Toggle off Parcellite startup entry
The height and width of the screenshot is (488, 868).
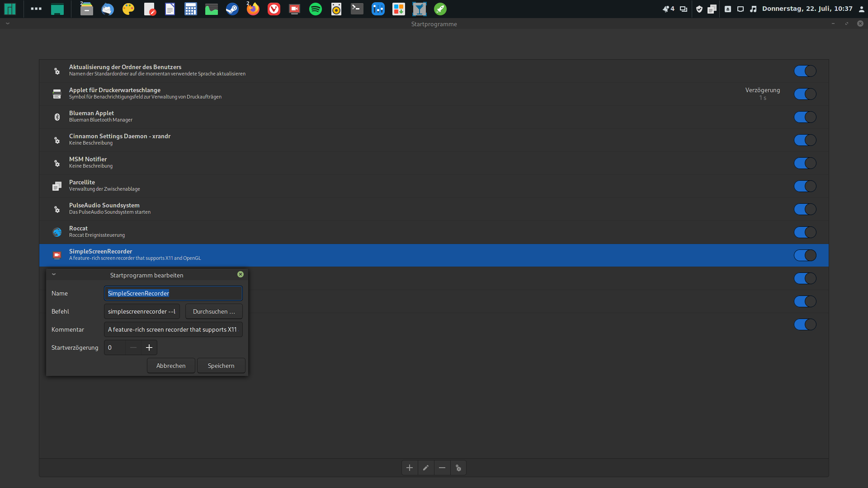pos(805,186)
